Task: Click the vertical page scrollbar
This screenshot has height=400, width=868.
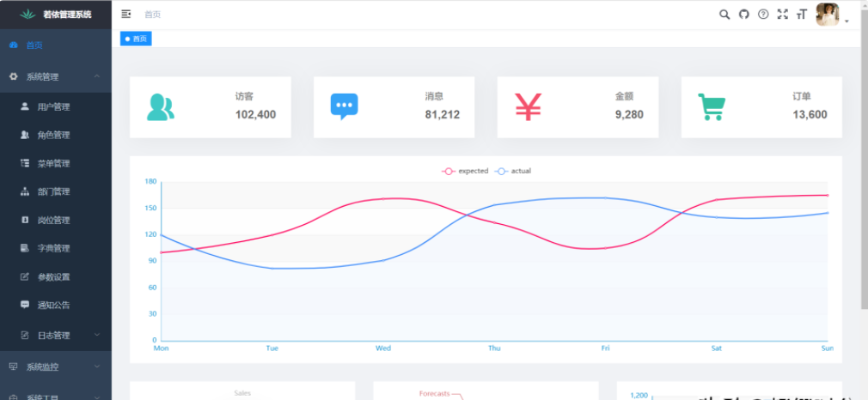Action: point(864,172)
